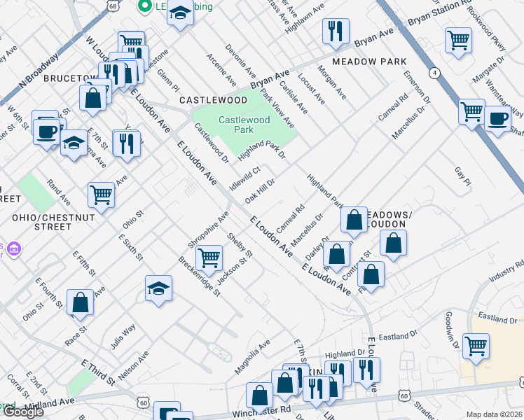
Task: Select the Oak Hill Dr label
Action: [x=260, y=191]
